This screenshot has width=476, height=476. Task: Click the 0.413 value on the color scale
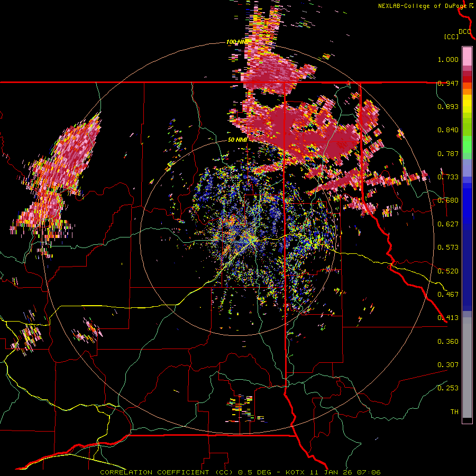pyautogui.click(x=448, y=318)
